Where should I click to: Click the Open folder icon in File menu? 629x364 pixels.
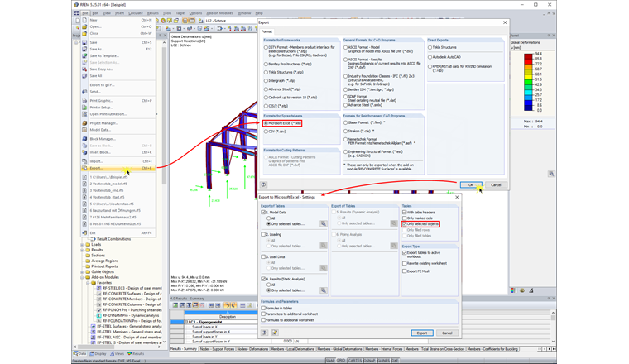[84, 26]
